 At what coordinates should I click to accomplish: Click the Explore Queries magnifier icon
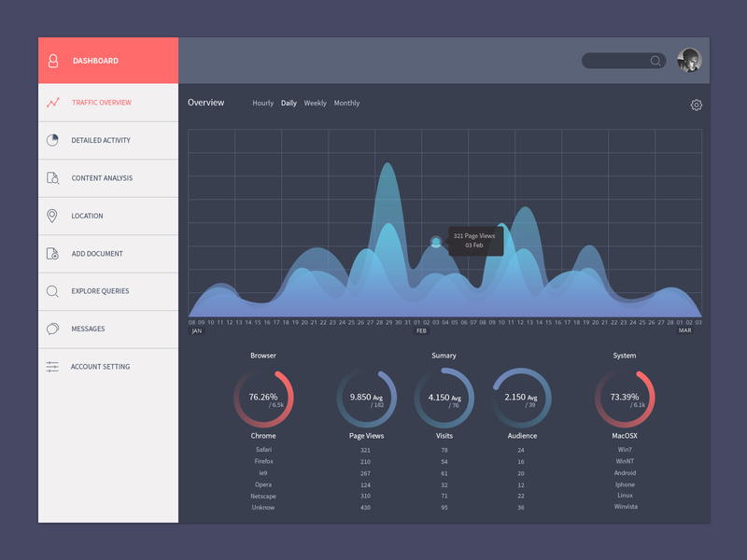coord(52,291)
